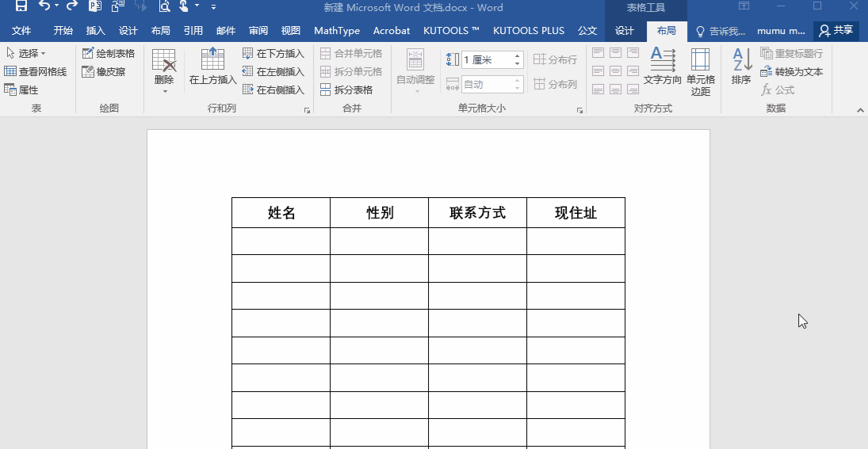Viewport: 868px width, 449px height.
Task: Open table 属性 properties
Action: (21, 89)
